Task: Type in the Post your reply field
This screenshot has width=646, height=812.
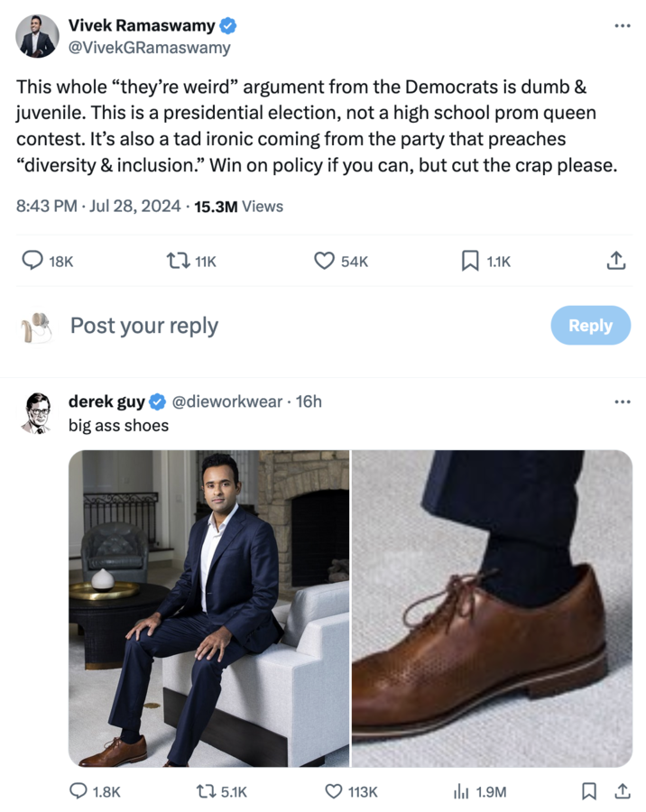Action: click(271, 326)
